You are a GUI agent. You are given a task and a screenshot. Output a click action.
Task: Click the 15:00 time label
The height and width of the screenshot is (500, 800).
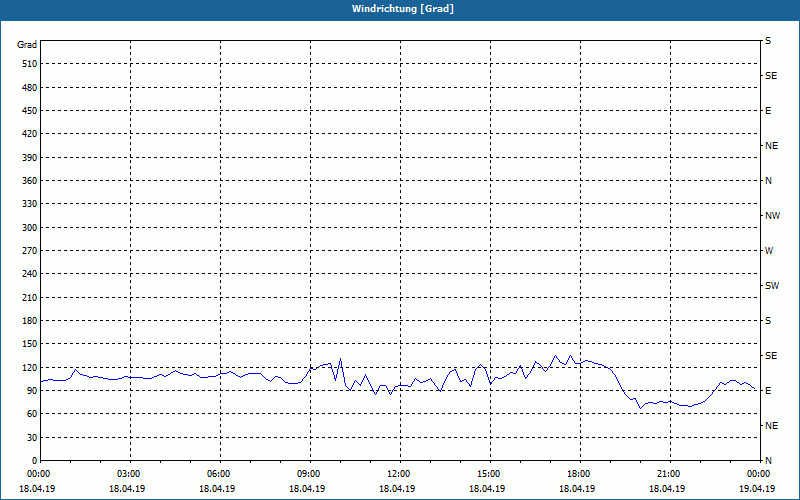[488, 474]
